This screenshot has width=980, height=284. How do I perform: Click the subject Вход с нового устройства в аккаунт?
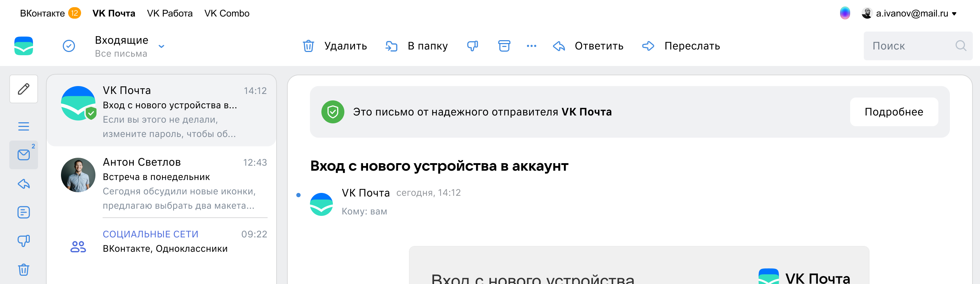[x=439, y=166]
